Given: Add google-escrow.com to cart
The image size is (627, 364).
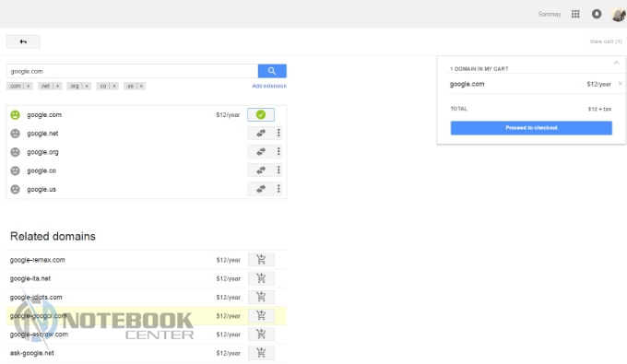Looking at the screenshot, I should pyautogui.click(x=261, y=334).
